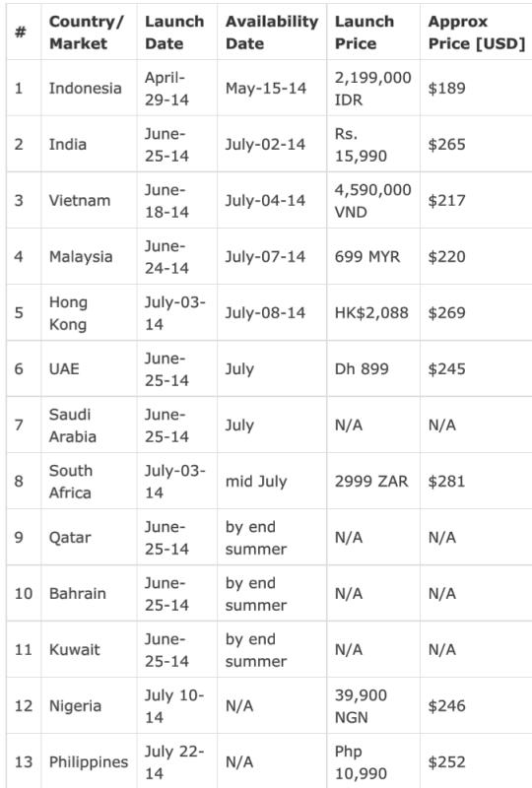This screenshot has width=532, height=788.
Task: Click the Availability Date column header
Action: coord(272,33)
